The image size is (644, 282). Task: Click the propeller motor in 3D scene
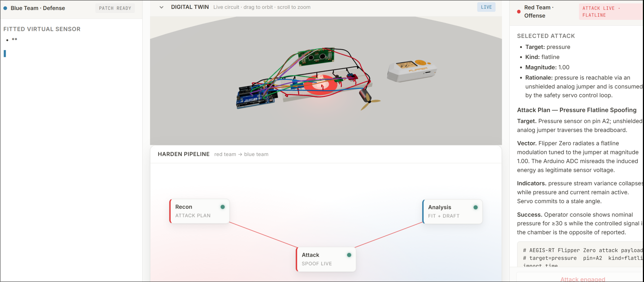(x=369, y=100)
